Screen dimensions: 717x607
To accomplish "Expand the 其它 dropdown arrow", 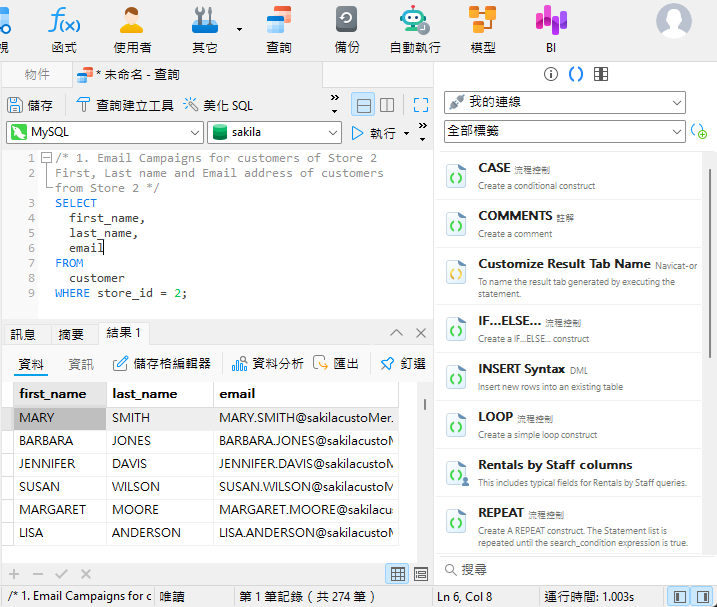I will [x=239, y=29].
